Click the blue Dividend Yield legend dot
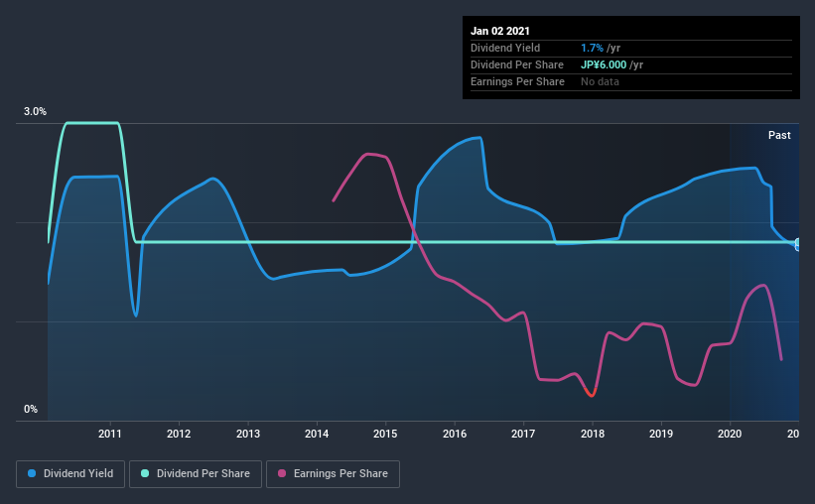 32,473
